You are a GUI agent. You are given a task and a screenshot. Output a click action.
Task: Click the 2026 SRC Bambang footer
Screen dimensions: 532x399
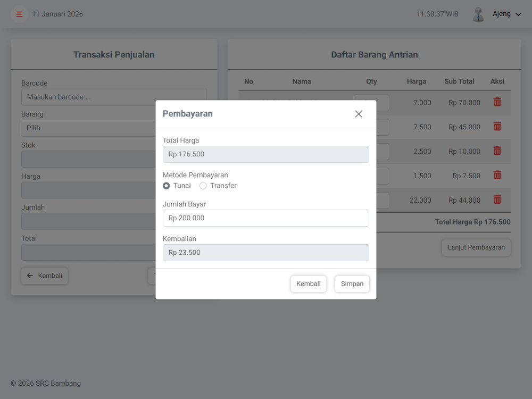(x=46, y=384)
